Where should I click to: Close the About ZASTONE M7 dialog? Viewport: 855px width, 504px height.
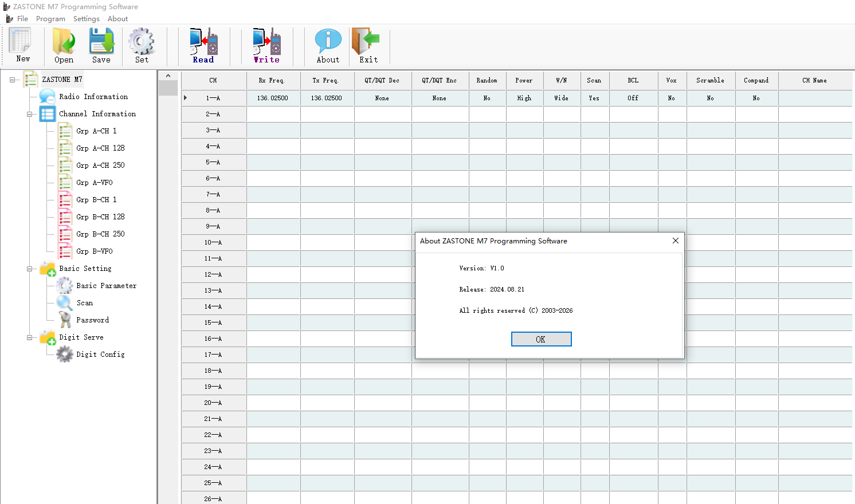676,241
